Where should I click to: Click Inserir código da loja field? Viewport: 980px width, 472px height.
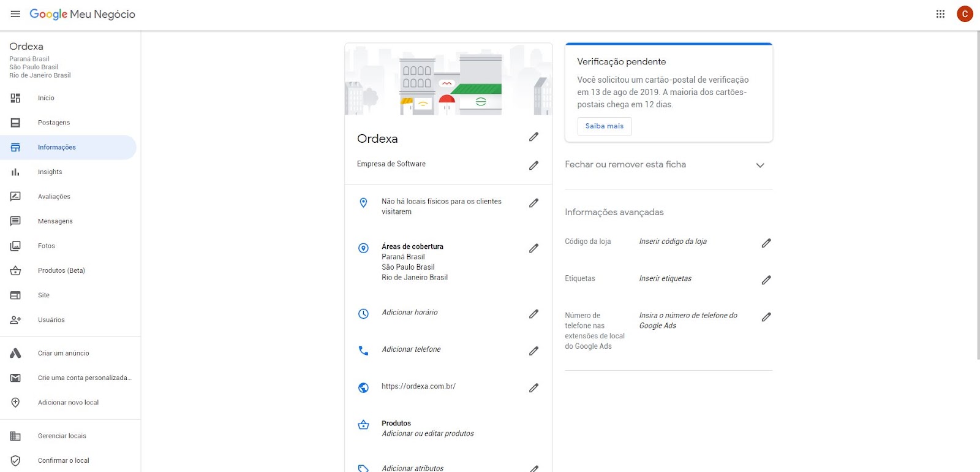[673, 242]
